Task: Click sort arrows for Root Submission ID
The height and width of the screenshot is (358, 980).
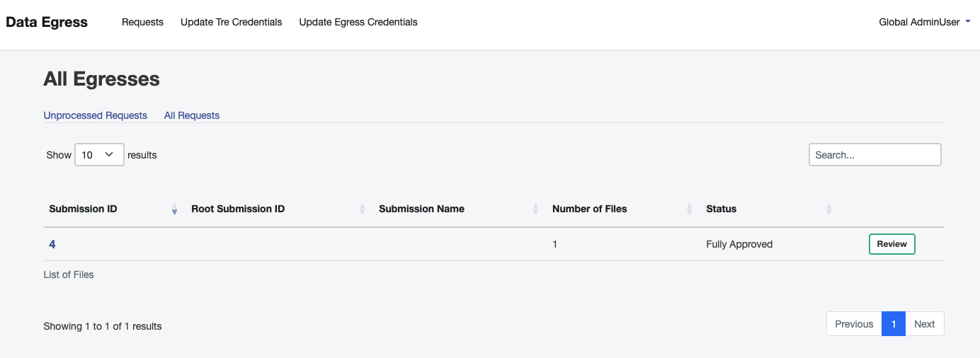Action: point(363,209)
